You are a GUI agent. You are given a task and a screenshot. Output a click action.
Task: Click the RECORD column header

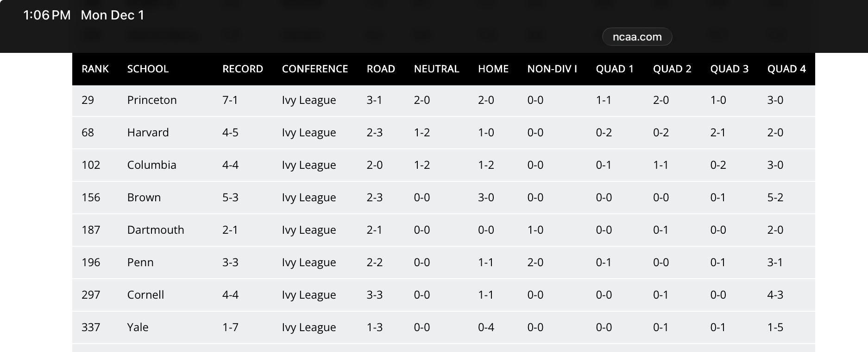pyautogui.click(x=243, y=69)
